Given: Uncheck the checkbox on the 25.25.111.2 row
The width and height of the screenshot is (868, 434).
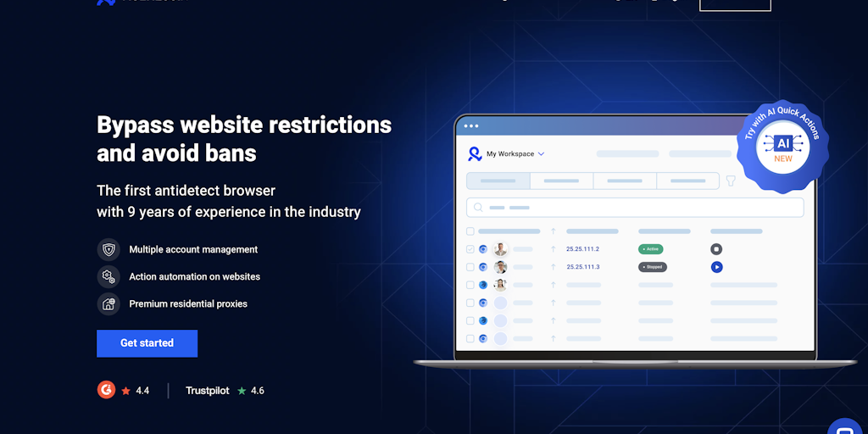Looking at the screenshot, I should pos(470,249).
